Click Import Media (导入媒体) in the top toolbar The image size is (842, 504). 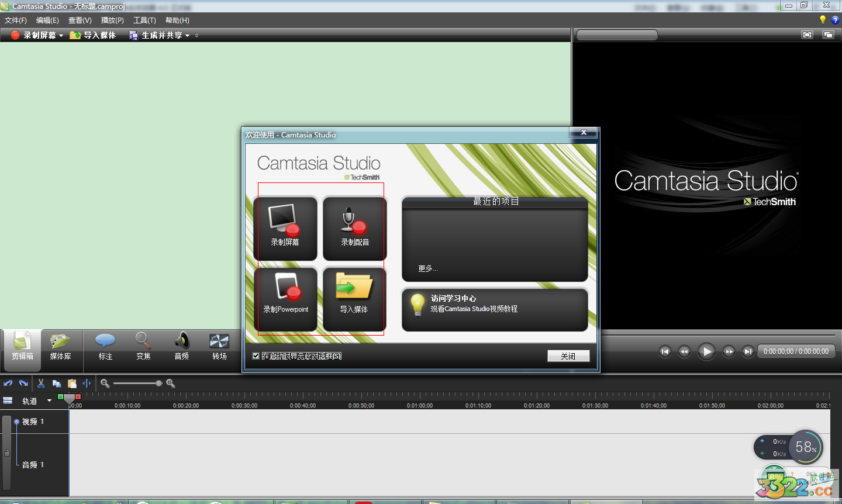click(92, 35)
